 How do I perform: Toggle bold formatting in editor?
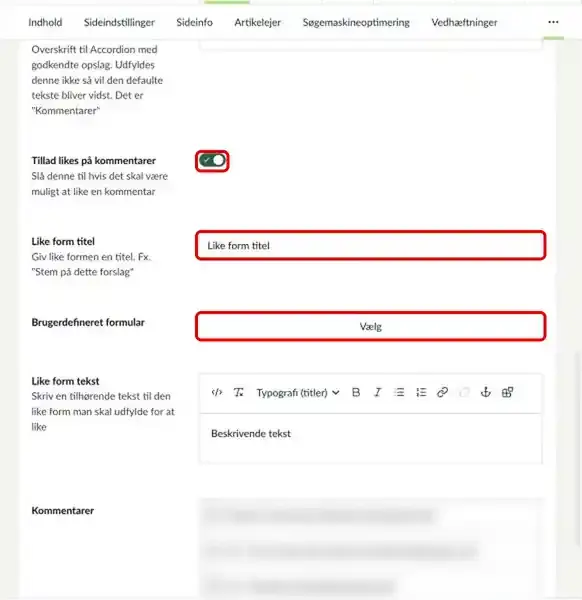(356, 393)
